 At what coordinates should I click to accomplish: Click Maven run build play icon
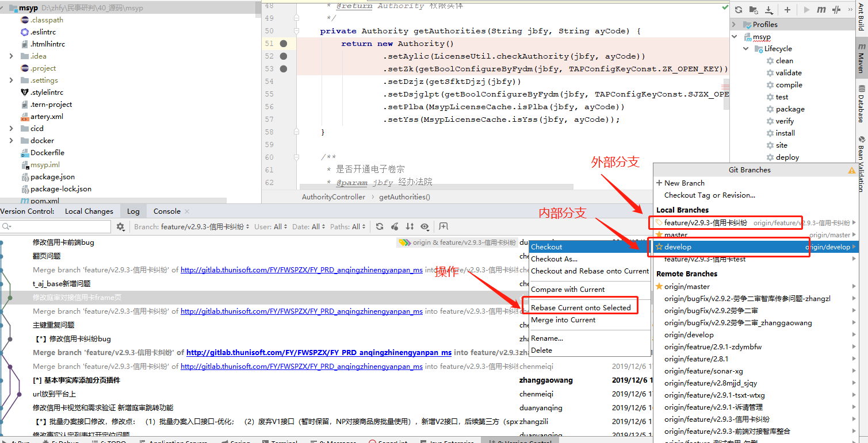806,10
